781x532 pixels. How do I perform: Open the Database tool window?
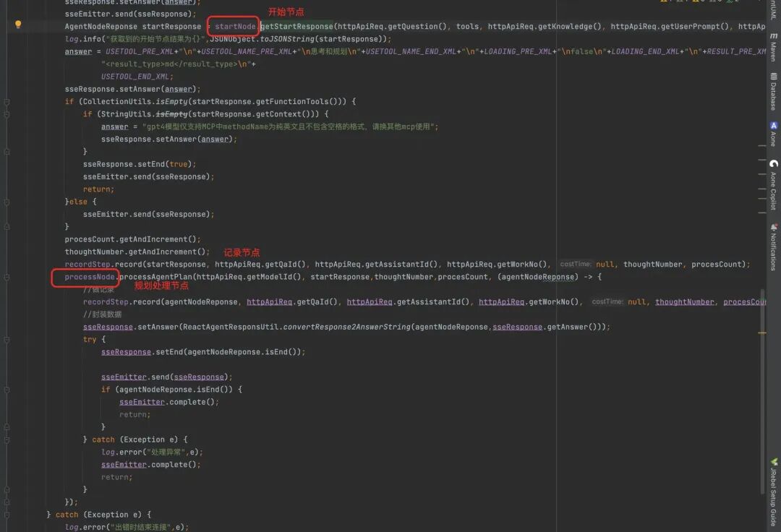[x=774, y=92]
